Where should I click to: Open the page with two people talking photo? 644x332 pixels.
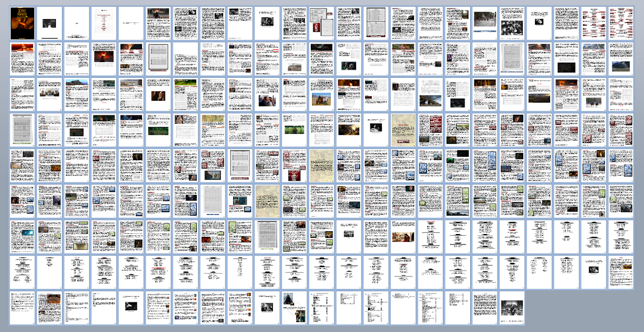click(267, 94)
